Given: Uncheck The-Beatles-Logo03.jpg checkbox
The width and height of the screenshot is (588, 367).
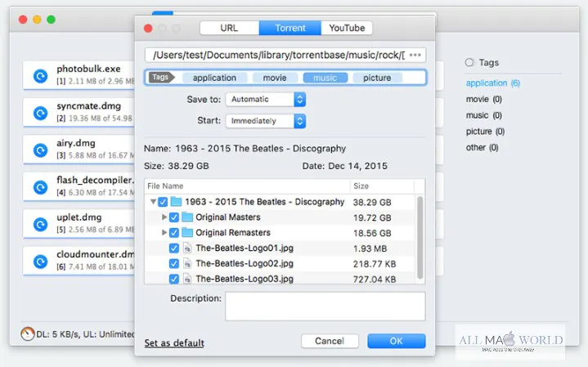Looking at the screenshot, I should tap(173, 279).
